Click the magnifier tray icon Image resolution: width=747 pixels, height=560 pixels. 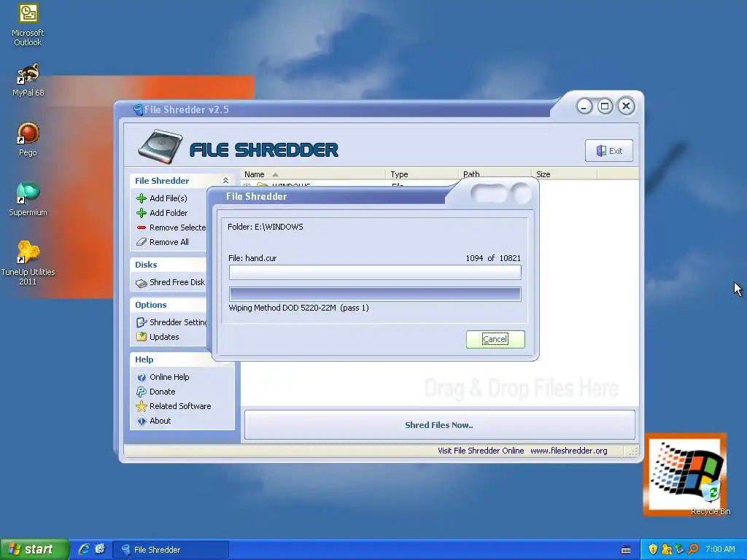tap(693, 549)
